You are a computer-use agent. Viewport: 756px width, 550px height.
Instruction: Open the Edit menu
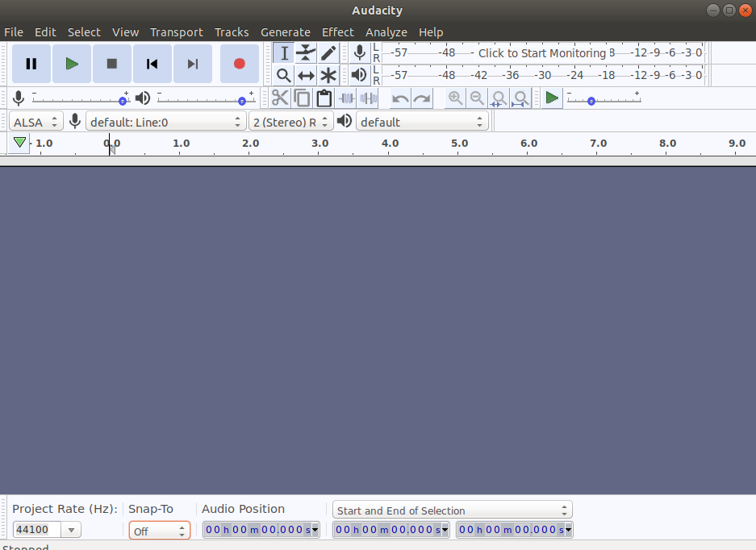click(45, 32)
